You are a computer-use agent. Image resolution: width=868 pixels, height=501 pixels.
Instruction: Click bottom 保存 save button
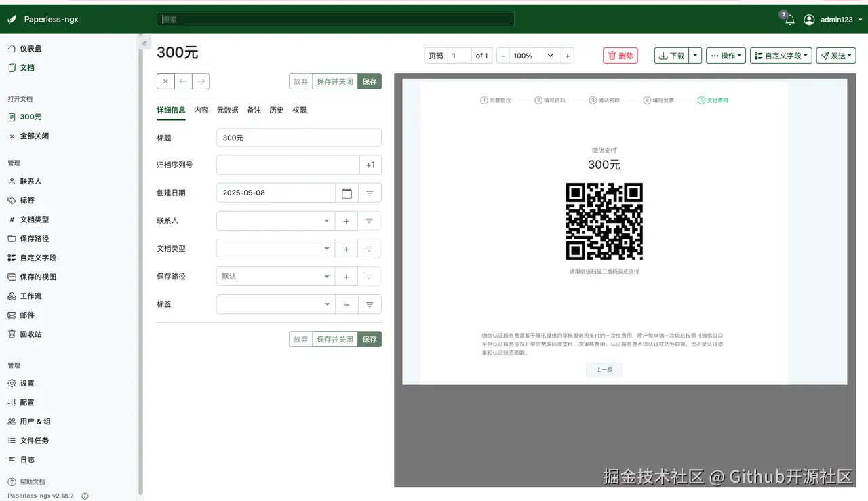tap(370, 339)
